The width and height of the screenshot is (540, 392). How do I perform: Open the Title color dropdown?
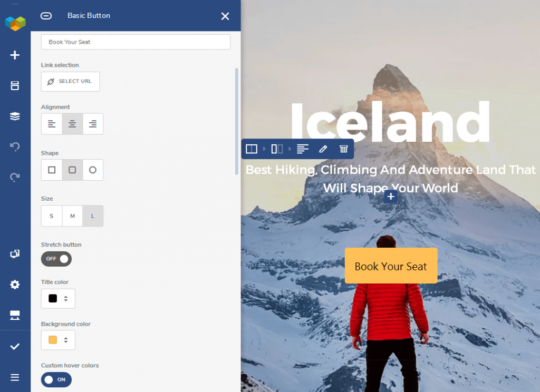58,299
